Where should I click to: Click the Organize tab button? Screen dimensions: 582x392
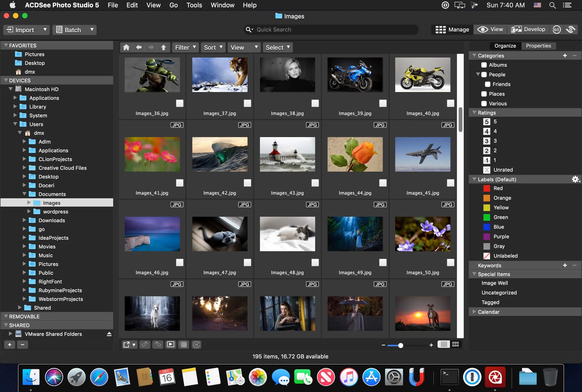point(505,46)
